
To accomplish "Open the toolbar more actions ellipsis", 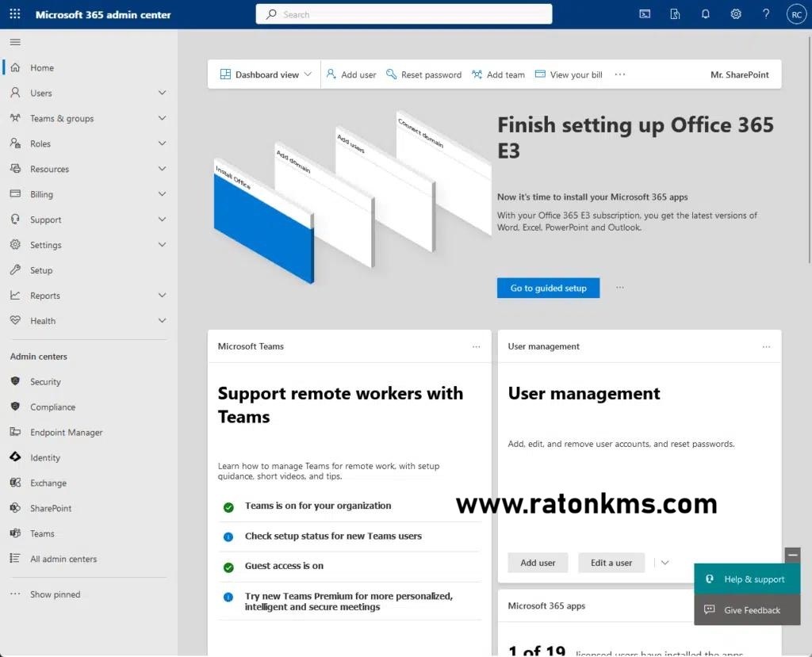I will (620, 74).
